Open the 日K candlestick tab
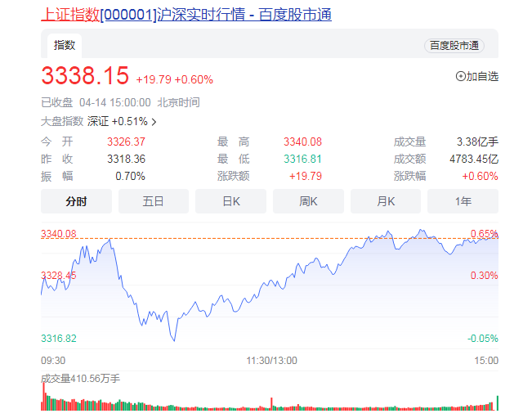The width and height of the screenshot is (532, 418). coord(230,201)
